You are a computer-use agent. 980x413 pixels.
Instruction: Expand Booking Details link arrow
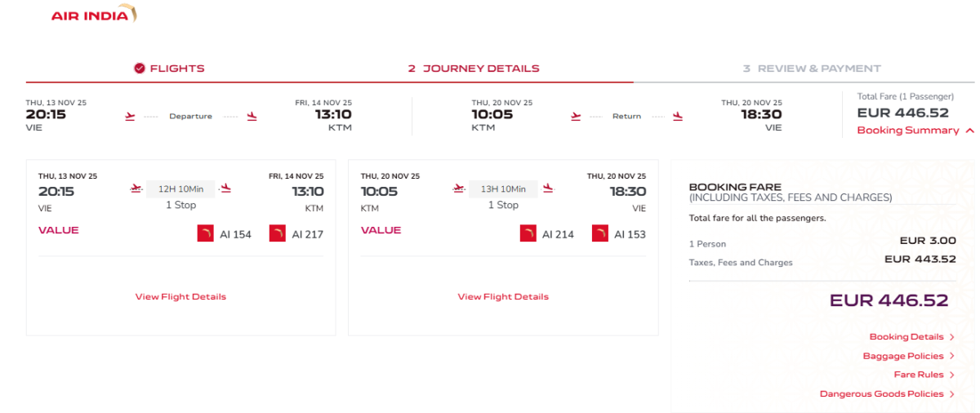pyautogui.click(x=951, y=337)
